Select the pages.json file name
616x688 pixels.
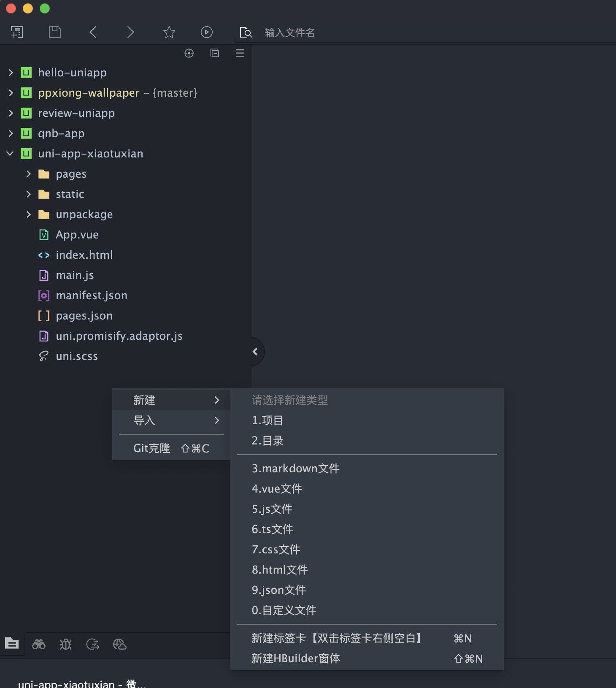coord(84,316)
